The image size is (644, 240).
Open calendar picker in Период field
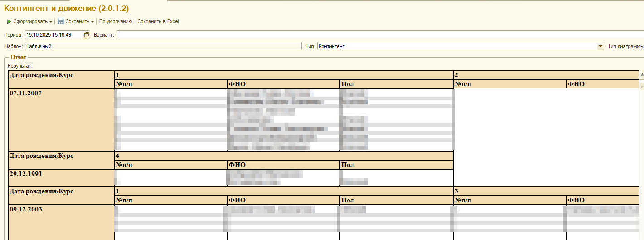pyautogui.click(x=87, y=35)
